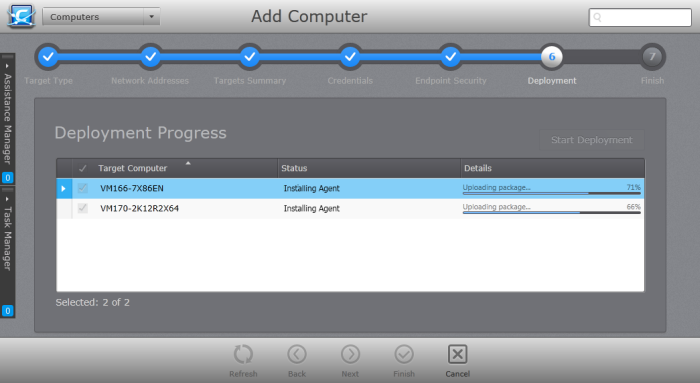
Task: Go to Target Type step circle
Action: (x=48, y=57)
